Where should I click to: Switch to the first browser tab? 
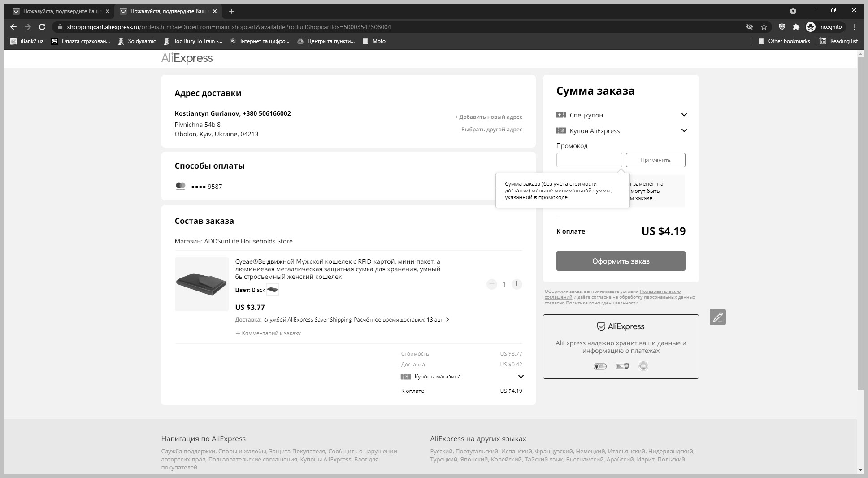pos(61,11)
